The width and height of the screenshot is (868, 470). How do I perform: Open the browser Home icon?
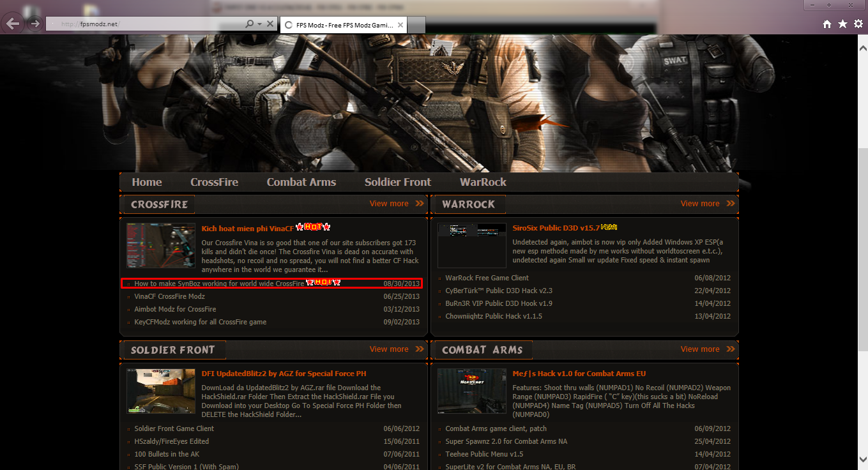coord(827,24)
